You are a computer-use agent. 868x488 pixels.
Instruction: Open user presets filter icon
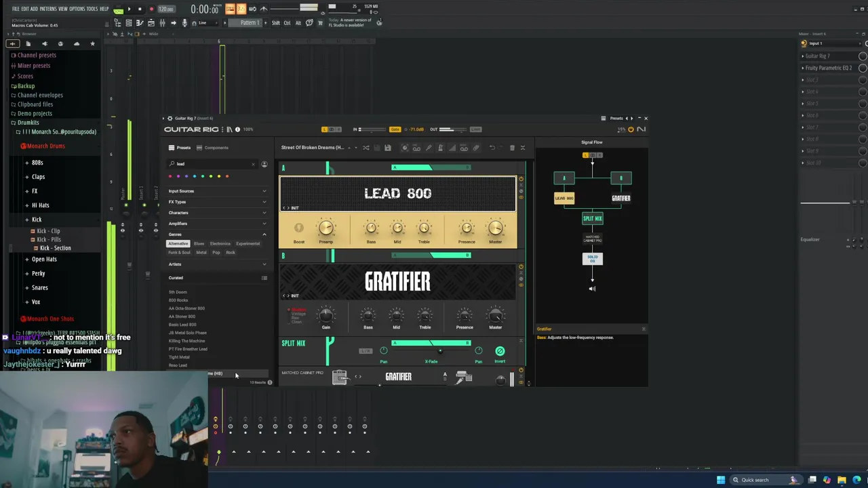pyautogui.click(x=264, y=164)
